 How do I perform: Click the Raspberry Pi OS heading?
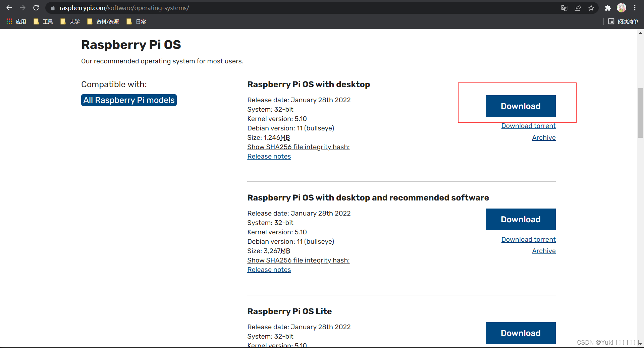(x=131, y=45)
